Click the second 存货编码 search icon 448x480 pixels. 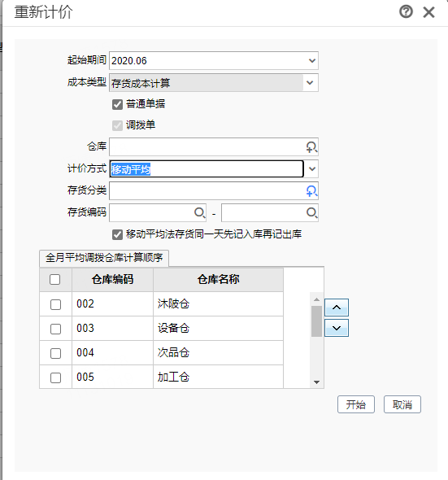311,212
